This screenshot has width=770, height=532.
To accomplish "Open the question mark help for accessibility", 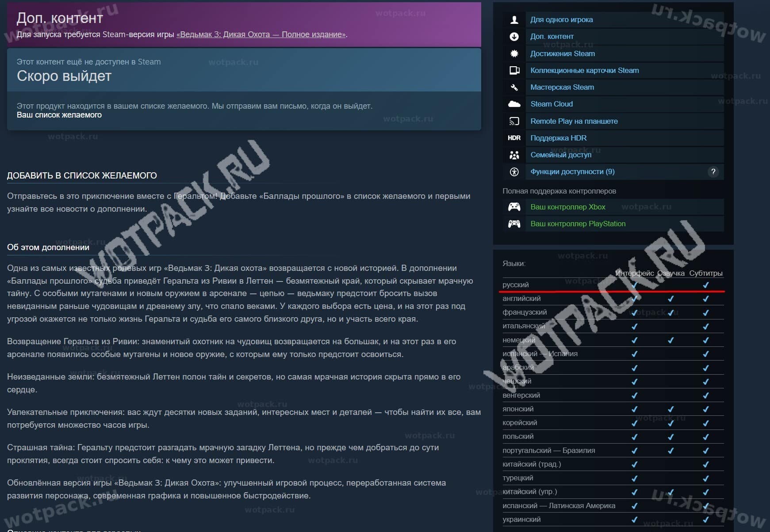I will 713,172.
